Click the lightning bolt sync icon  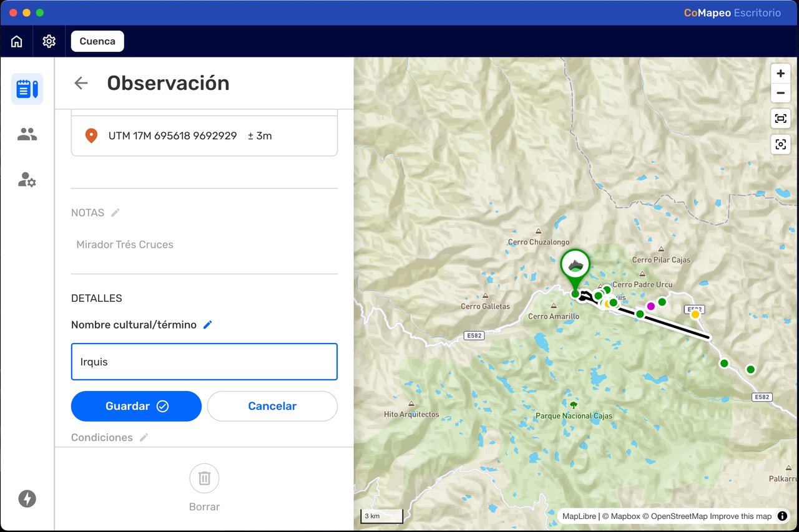[x=27, y=498]
